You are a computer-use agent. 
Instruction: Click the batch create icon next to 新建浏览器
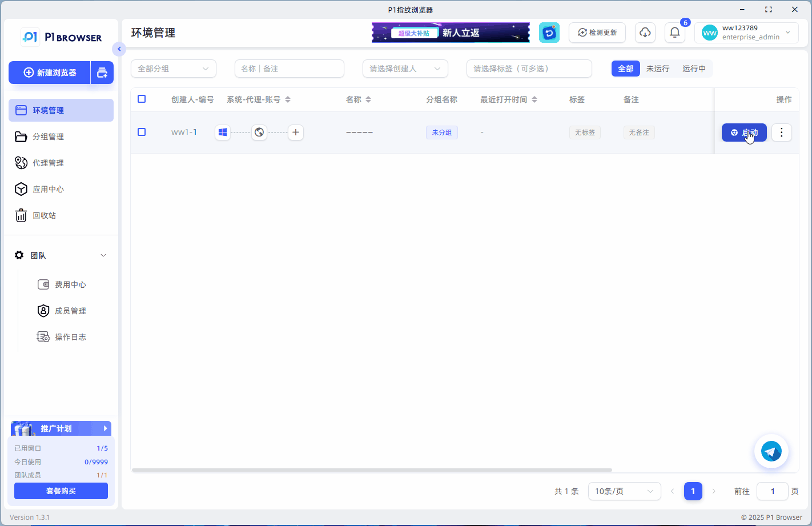pyautogui.click(x=102, y=73)
